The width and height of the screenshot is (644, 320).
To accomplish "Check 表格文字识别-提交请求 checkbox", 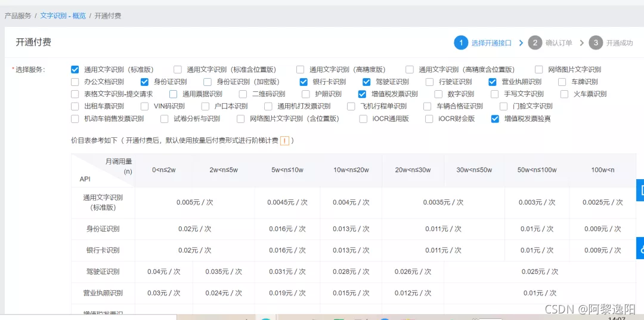I will (75, 94).
